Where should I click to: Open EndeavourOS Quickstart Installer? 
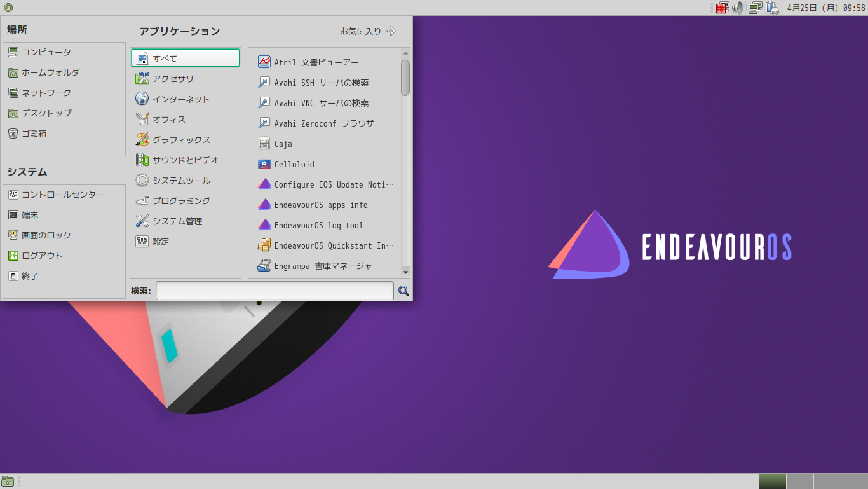325,245
